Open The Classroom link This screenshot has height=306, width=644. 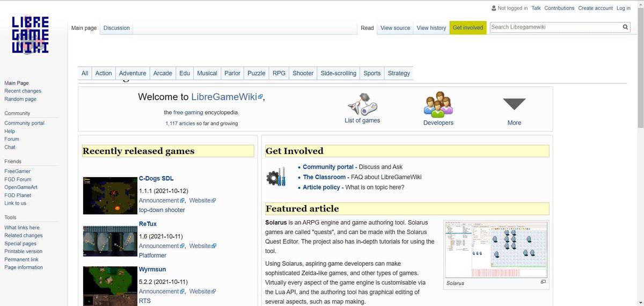[x=324, y=177]
